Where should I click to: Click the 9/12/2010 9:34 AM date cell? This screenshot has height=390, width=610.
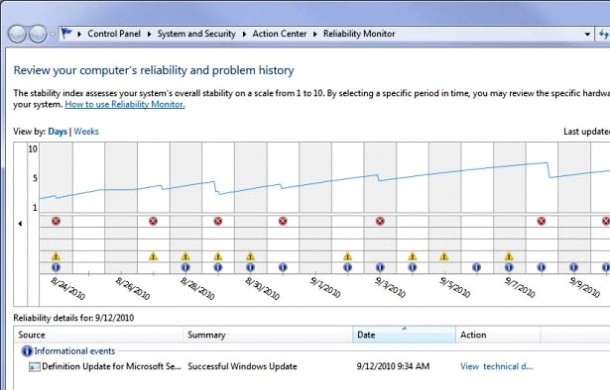pos(393,366)
